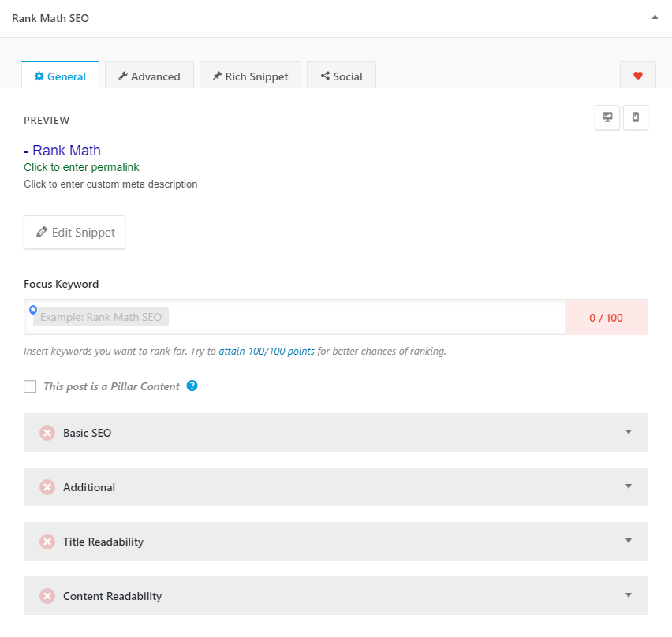Check This post is a Pillar Content
The image size is (672, 637).
click(x=30, y=386)
